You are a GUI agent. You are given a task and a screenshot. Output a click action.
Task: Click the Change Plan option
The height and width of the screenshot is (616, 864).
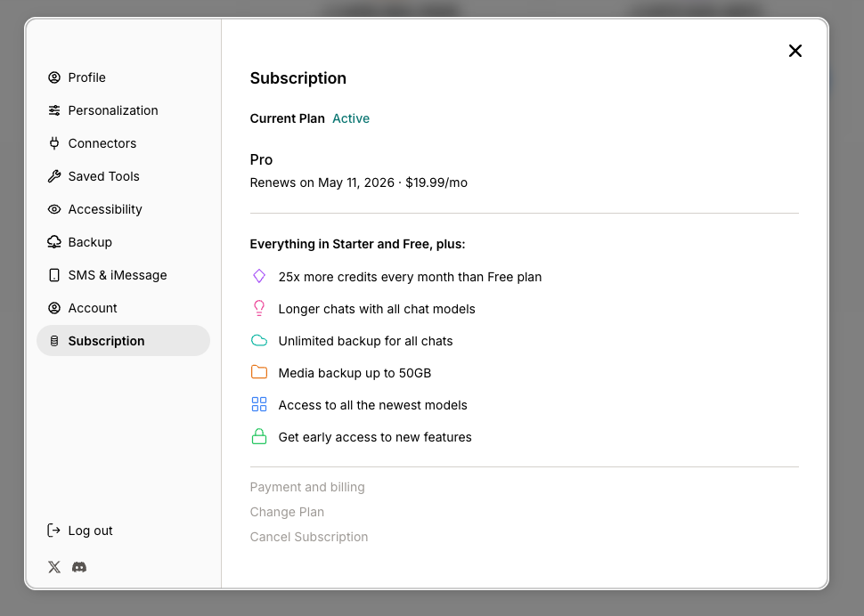287,512
